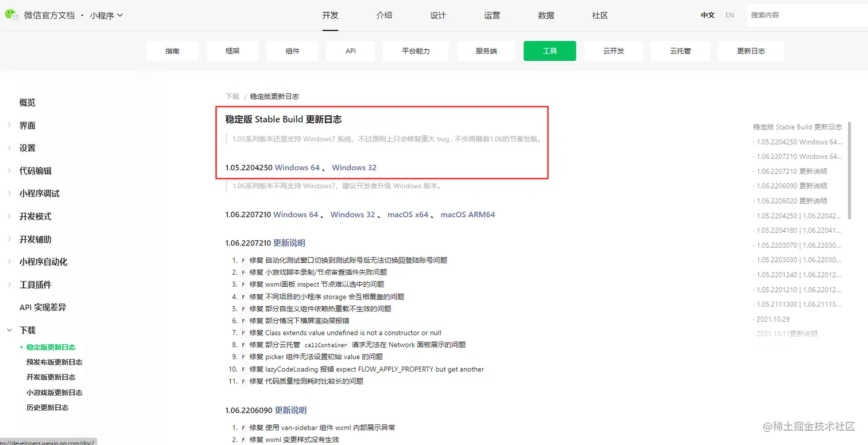Switch to the 数据 top tab
Image resolution: width=868 pixels, height=445 pixels.
(546, 15)
